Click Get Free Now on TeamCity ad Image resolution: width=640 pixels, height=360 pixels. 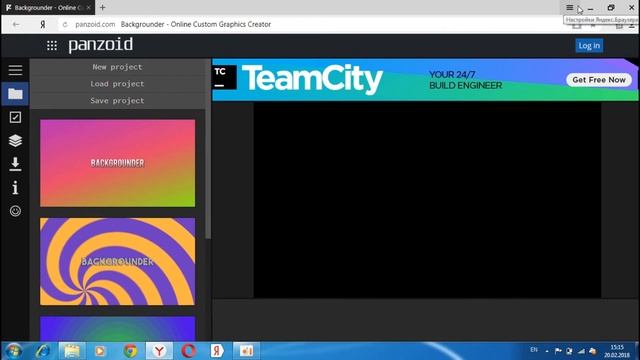coord(599,80)
